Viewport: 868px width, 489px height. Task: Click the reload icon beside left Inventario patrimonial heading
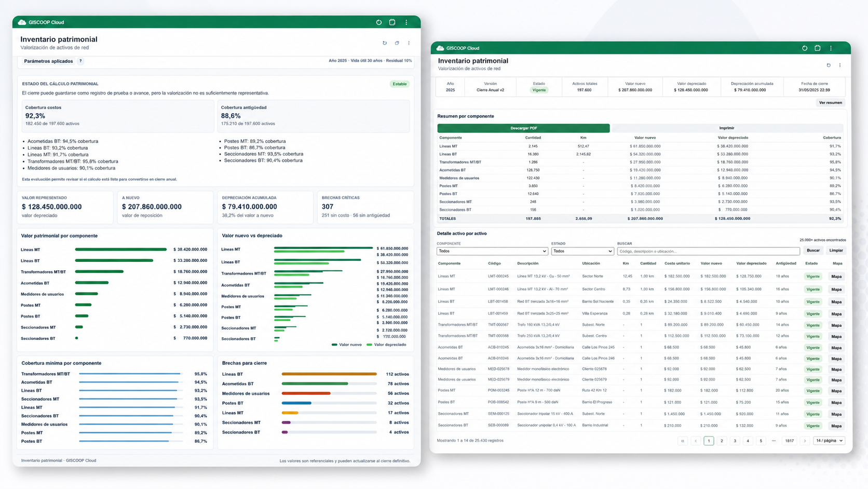tap(385, 43)
